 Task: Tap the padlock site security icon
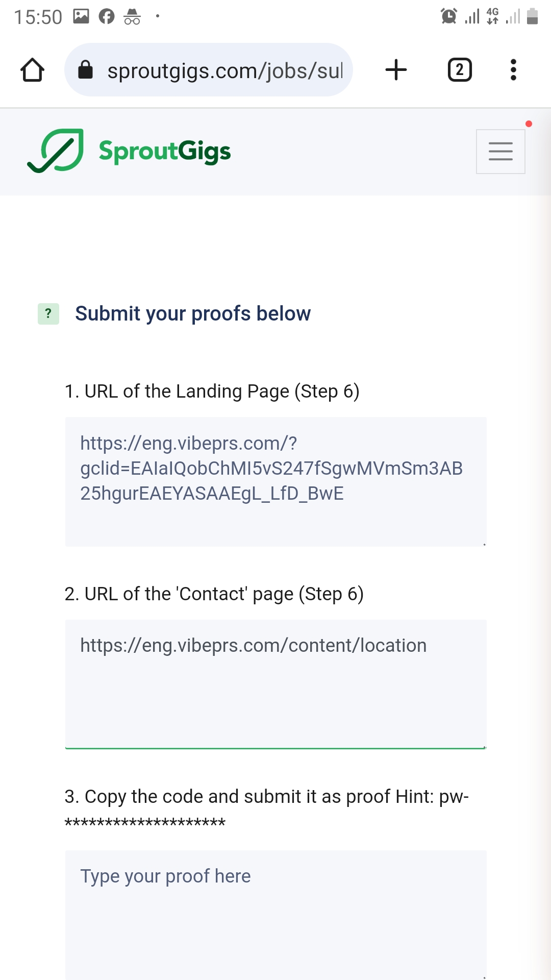(x=85, y=70)
